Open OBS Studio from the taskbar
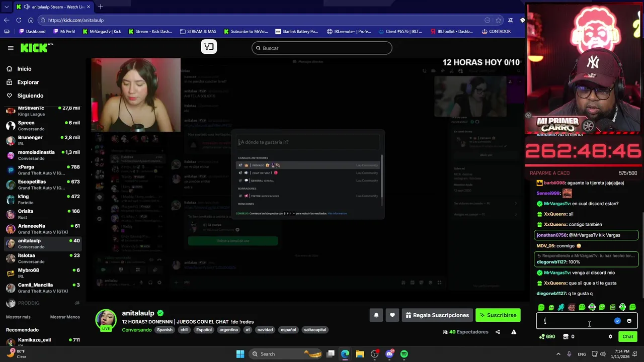 (x=374, y=354)
